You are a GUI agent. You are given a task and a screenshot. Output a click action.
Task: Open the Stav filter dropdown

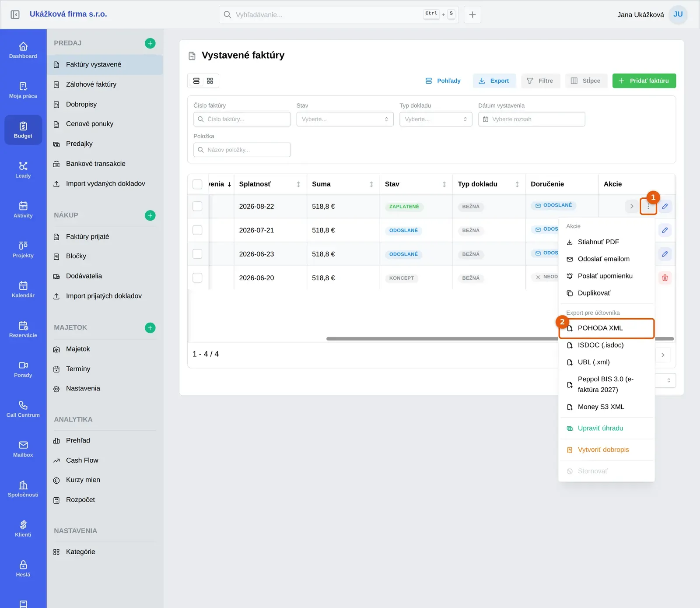[x=345, y=119]
